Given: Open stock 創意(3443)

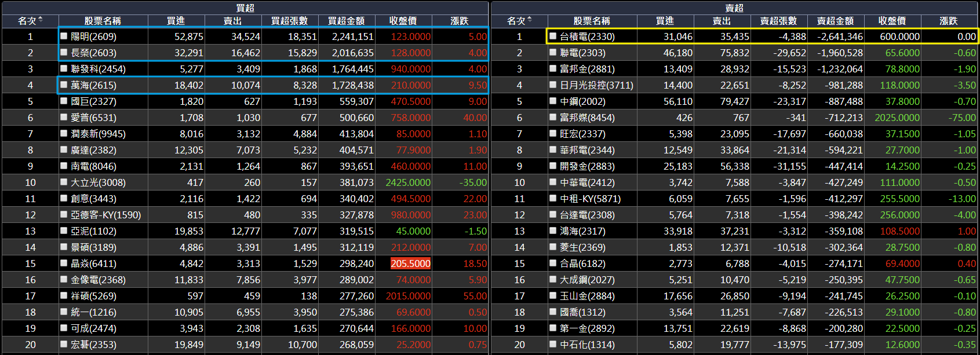Looking at the screenshot, I should 93,199.
